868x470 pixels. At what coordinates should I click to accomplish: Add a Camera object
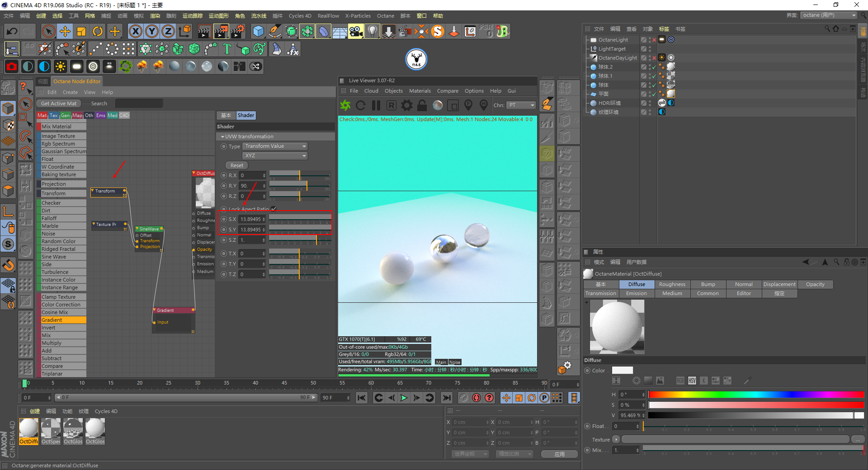[356, 31]
